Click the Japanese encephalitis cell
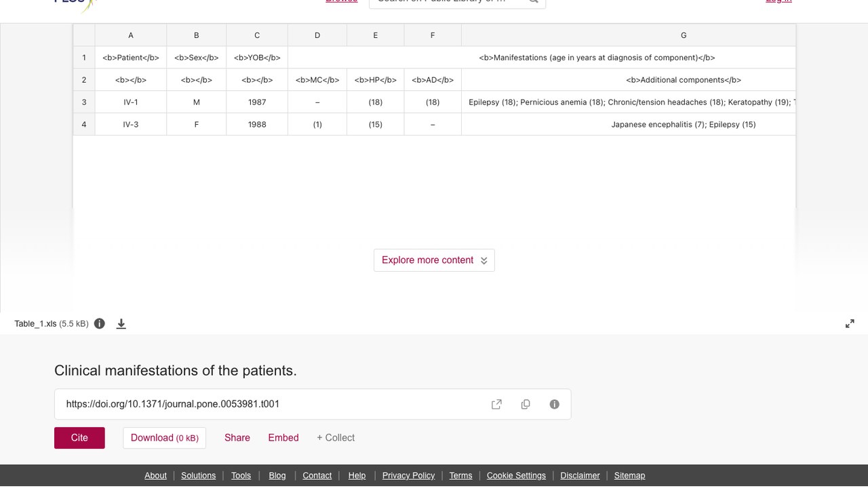This screenshot has width=868, height=488. 629,125
